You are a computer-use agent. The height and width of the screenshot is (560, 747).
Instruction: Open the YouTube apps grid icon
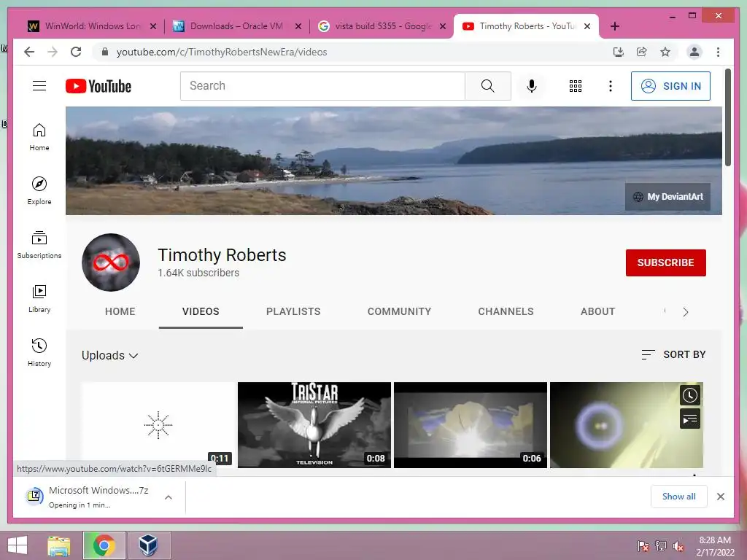pyautogui.click(x=576, y=86)
